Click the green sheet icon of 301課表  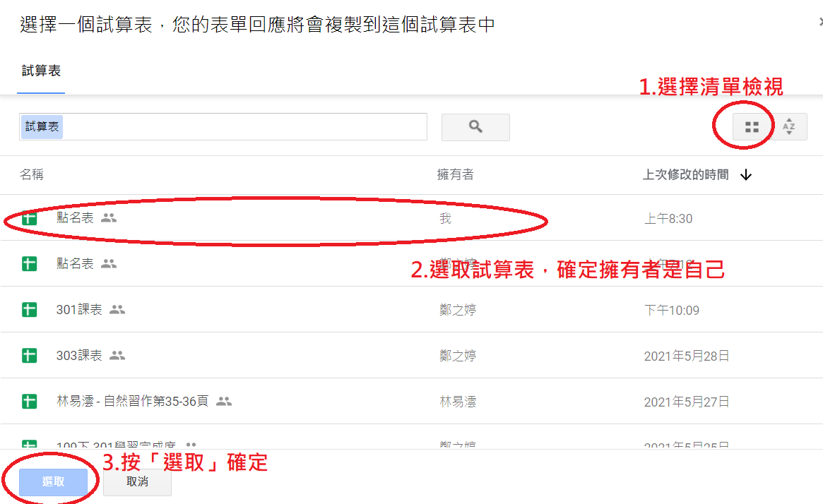click(x=30, y=309)
